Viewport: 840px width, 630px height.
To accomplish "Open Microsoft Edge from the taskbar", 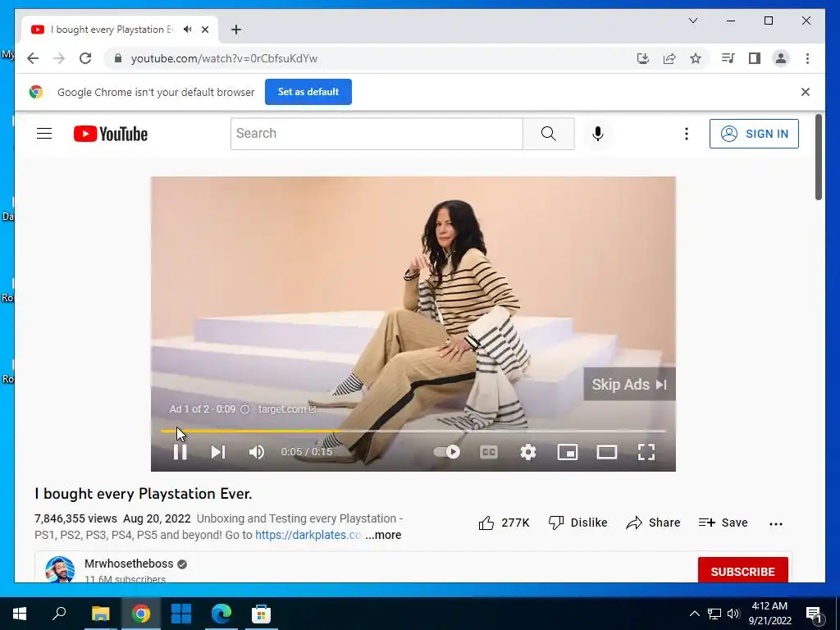I will (x=221, y=614).
